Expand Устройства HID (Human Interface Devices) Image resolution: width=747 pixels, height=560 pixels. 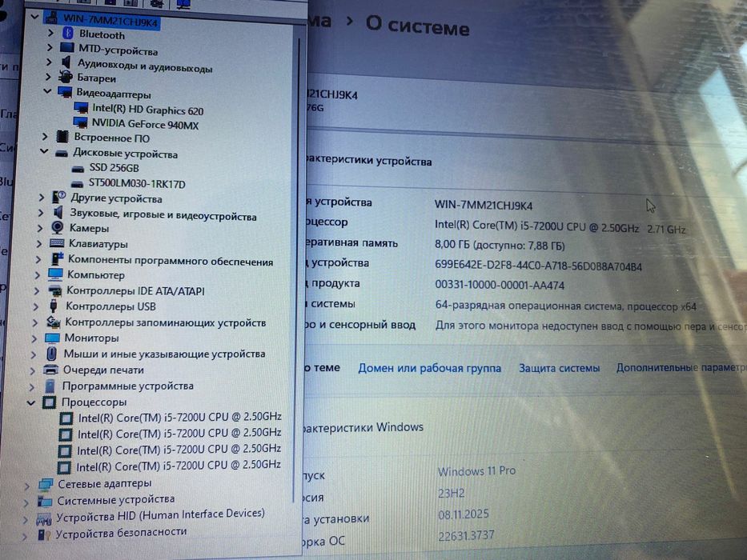pos(26,519)
